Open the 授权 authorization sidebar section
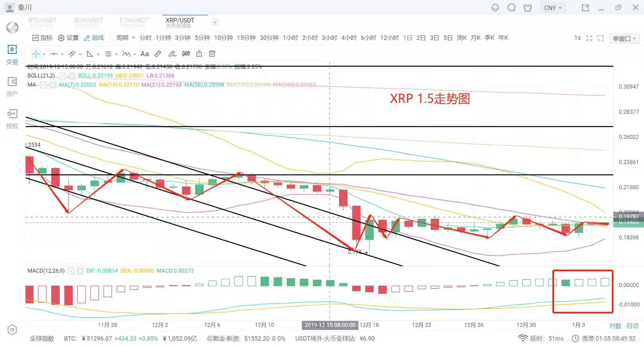 click(12, 119)
